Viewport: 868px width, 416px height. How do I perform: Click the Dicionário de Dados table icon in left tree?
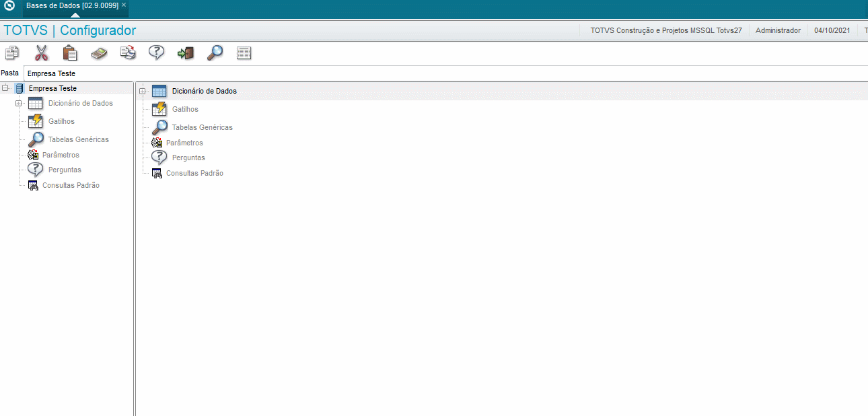click(36, 104)
